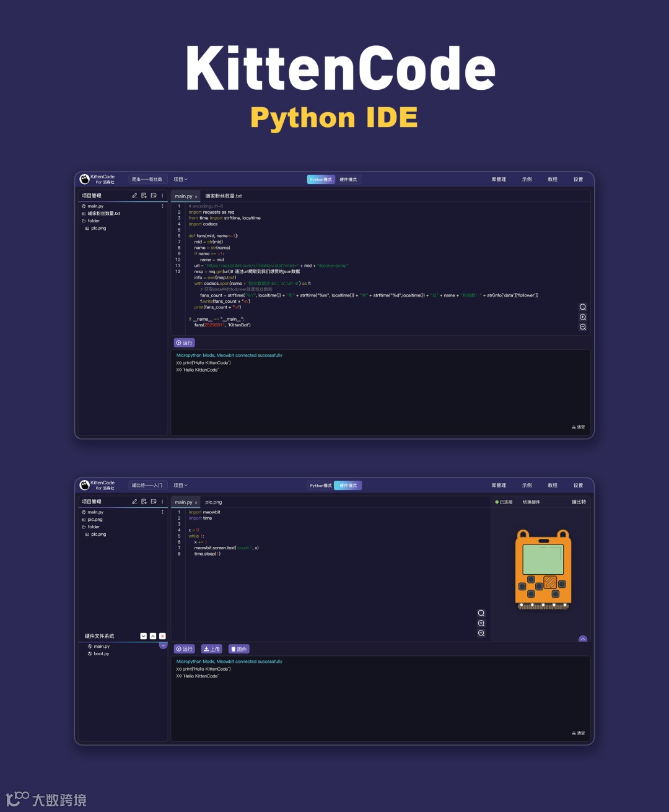Image resolution: width=669 pixels, height=812 pixels.
Task: Switch to the pic.png editor tab in 喵比特 window
Action: tap(214, 502)
